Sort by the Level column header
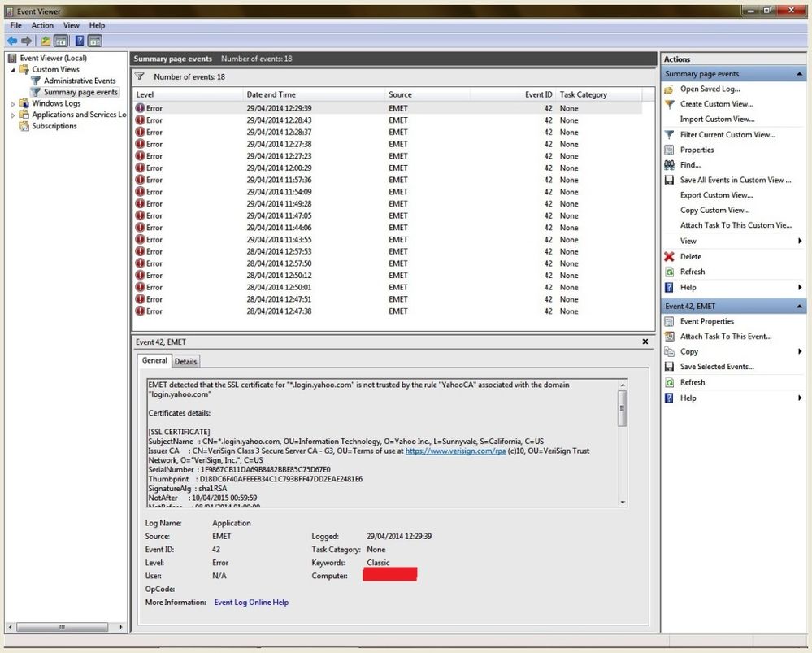Image resolution: width=812 pixels, height=653 pixels. [x=188, y=94]
